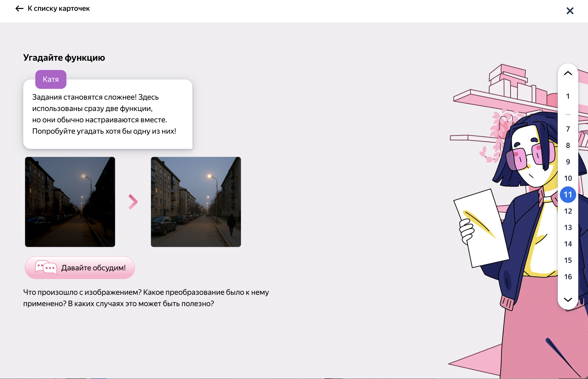Go to card number 1
588x379 pixels.
coord(568,96)
